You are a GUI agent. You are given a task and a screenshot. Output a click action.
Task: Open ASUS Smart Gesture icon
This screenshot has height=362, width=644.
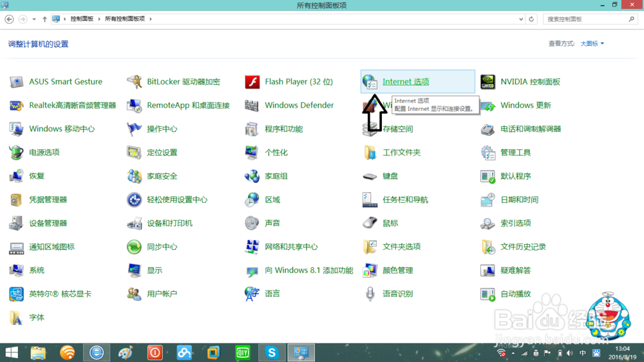coord(16,82)
